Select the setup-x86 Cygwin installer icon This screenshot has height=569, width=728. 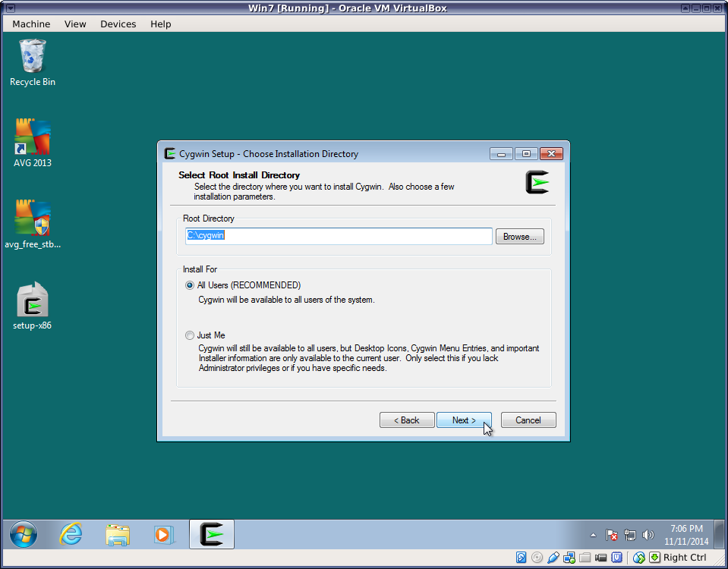click(x=33, y=306)
